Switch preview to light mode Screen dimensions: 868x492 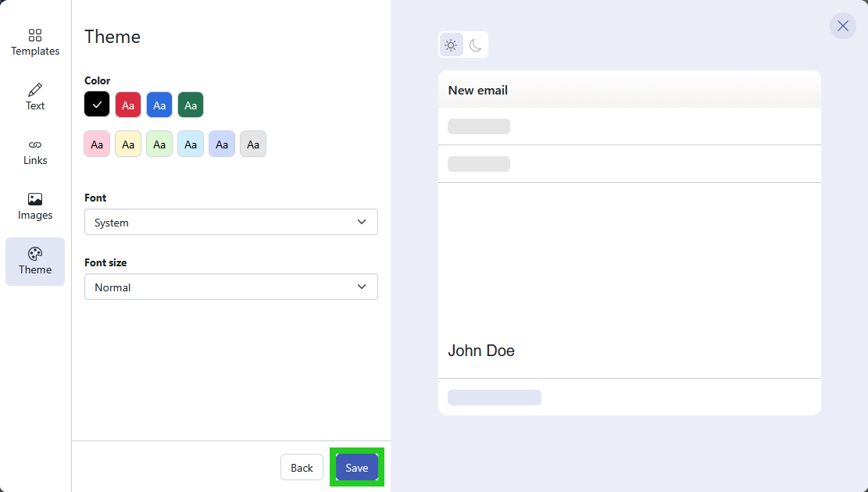(x=451, y=45)
